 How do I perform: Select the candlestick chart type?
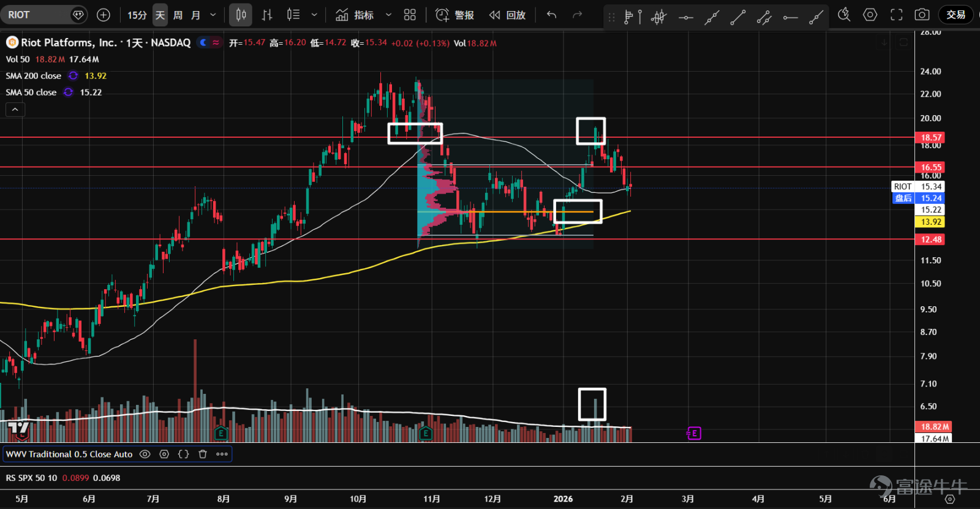coord(241,15)
